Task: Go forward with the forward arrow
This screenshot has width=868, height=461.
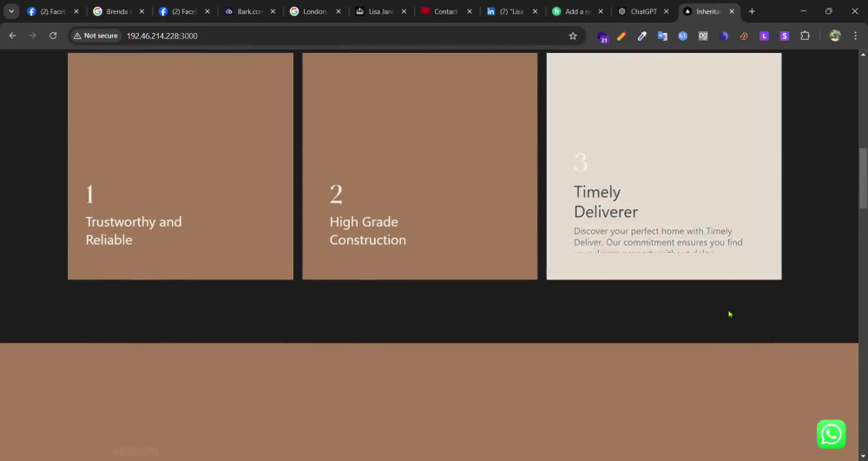Action: pos(33,36)
